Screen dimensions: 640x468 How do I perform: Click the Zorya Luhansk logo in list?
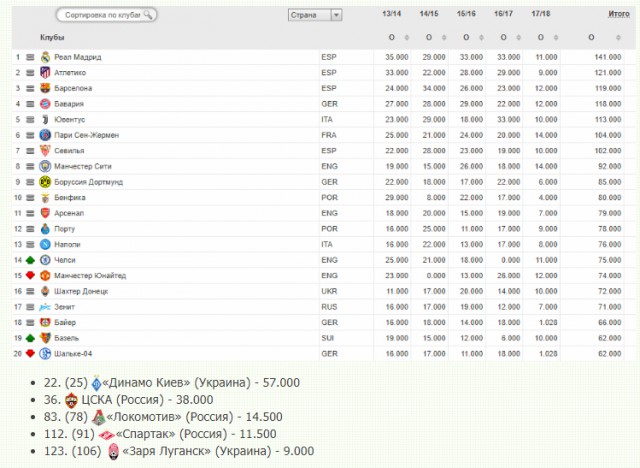coord(113,452)
